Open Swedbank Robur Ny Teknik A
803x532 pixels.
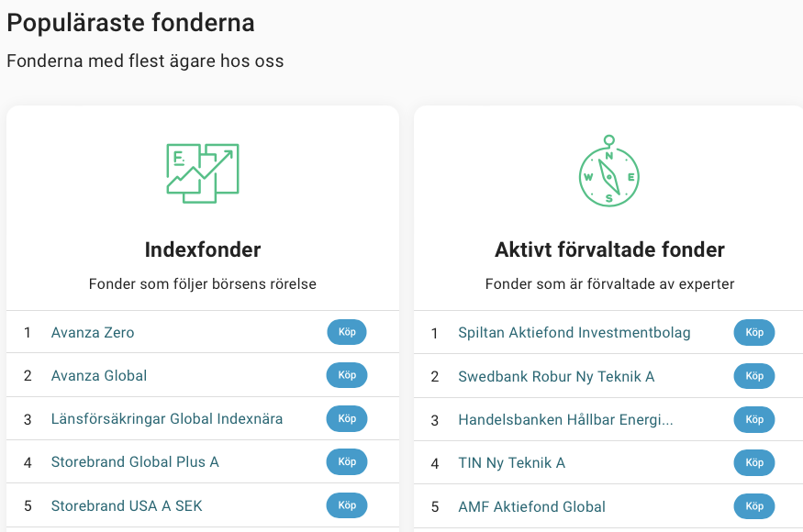pos(556,376)
